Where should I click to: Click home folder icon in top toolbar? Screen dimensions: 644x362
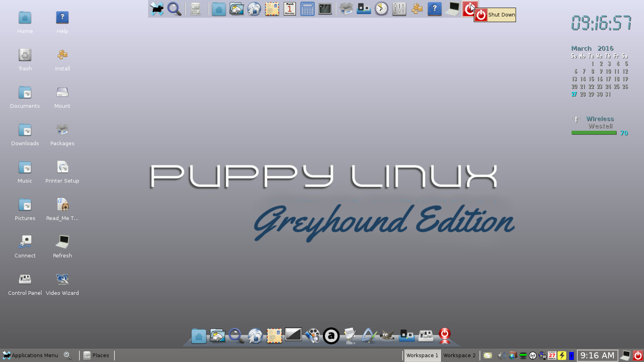219,9
